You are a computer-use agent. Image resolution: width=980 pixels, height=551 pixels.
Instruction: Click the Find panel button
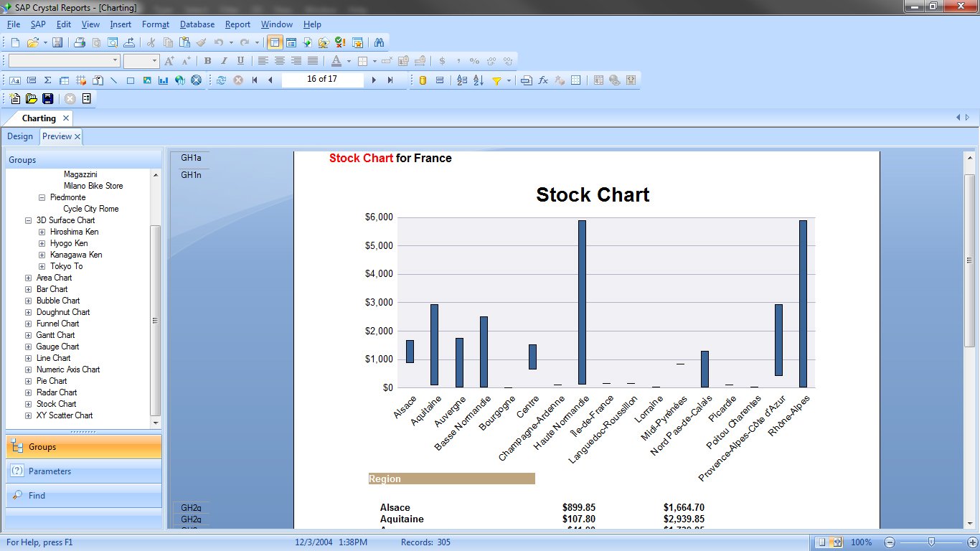[83, 496]
